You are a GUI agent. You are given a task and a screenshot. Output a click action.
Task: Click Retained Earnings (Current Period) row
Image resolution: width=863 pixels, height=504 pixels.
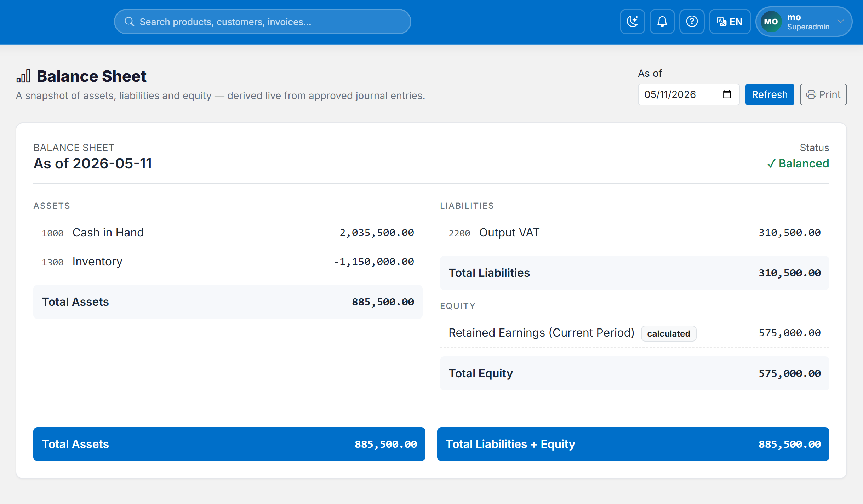point(634,333)
